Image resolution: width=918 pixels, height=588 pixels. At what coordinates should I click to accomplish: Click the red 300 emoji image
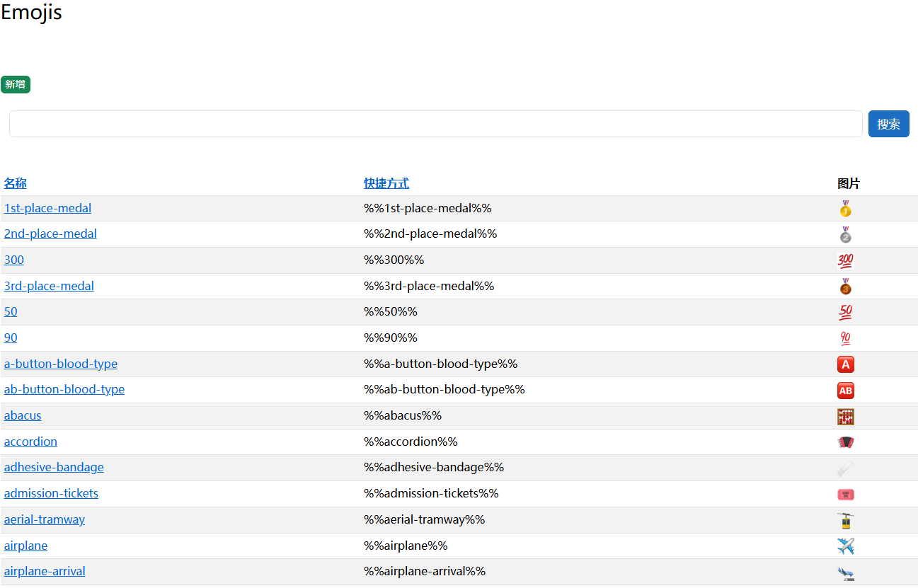point(845,261)
